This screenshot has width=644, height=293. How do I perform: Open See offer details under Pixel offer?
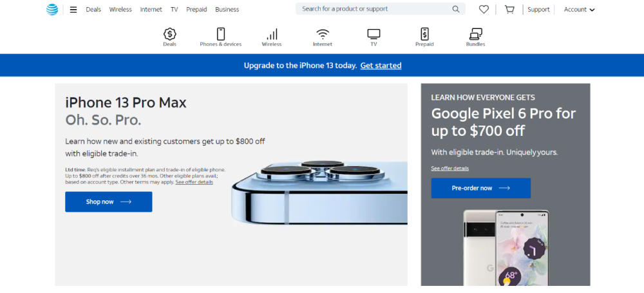[450, 169]
